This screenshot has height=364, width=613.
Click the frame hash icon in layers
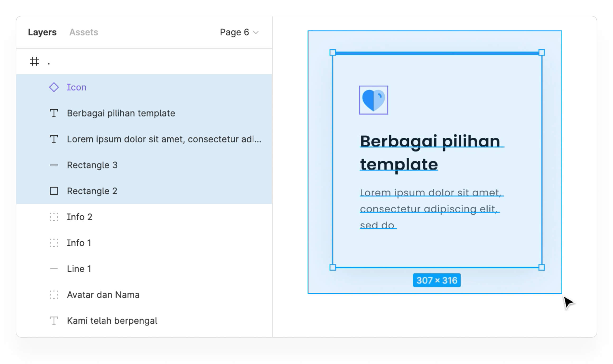pyautogui.click(x=34, y=61)
